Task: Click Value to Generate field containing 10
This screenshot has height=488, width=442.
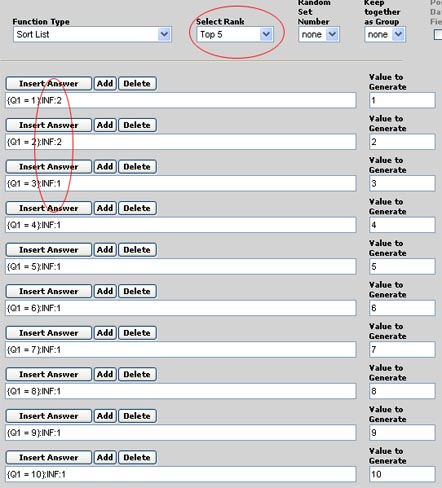Action: point(402,474)
